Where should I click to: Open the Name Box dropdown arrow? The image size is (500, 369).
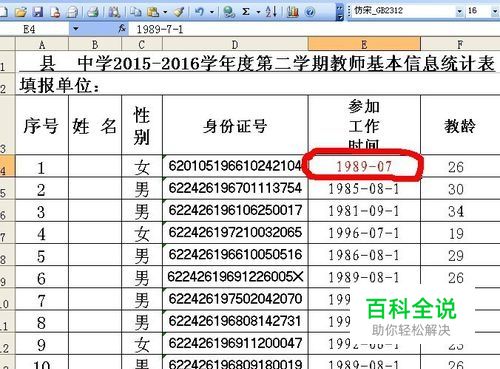(x=76, y=29)
